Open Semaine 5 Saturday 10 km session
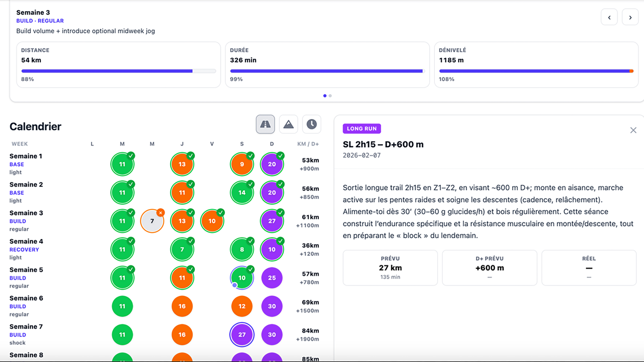Screen dimensions: 644x362 click(242, 278)
